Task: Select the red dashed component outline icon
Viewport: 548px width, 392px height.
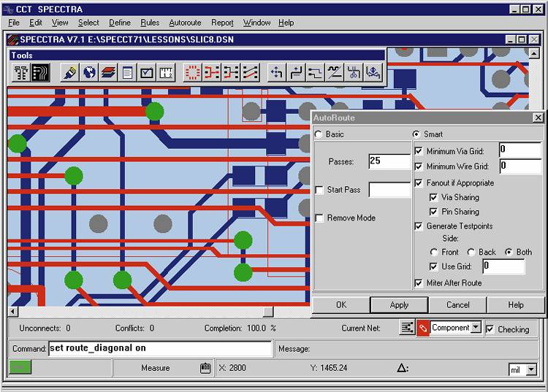Action: coord(193,72)
